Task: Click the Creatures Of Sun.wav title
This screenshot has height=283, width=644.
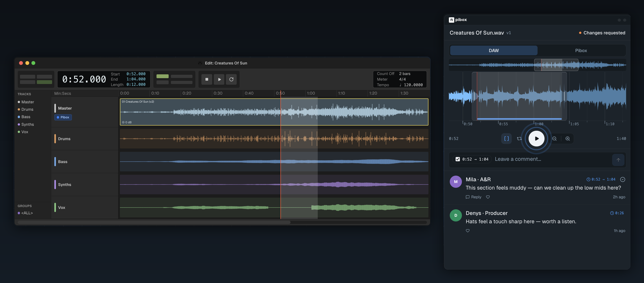Action: [x=477, y=33]
